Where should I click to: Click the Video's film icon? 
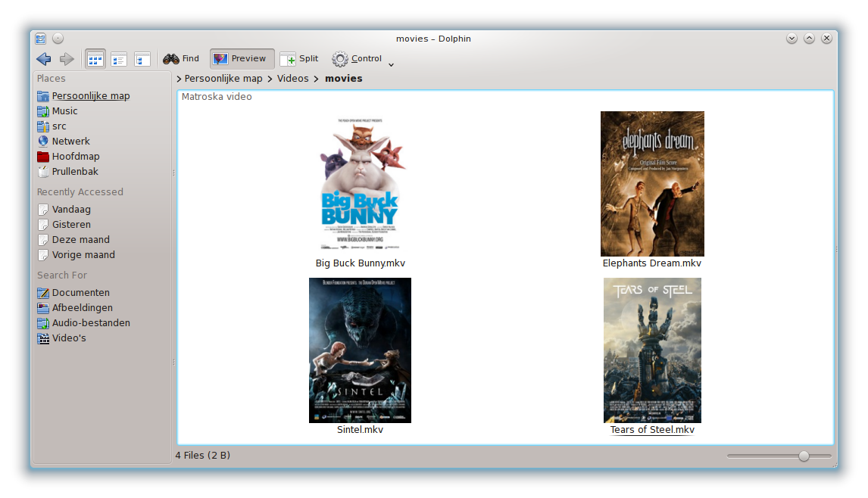(x=43, y=338)
